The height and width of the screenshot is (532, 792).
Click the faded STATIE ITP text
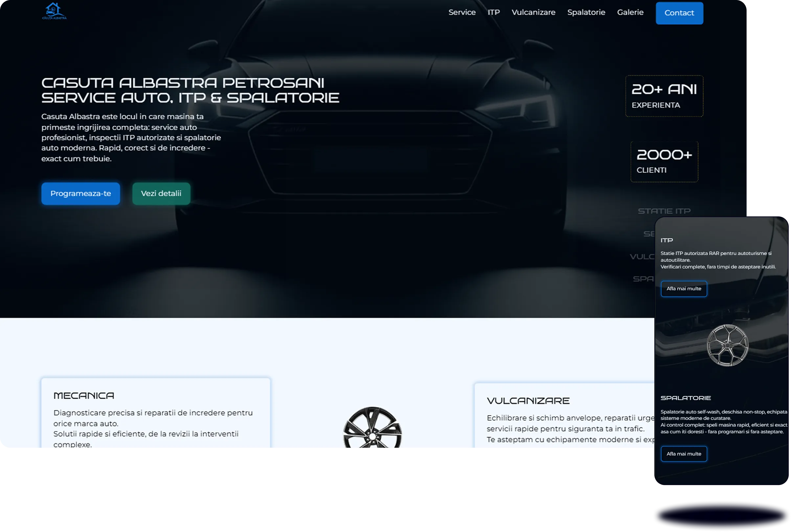[664, 211]
